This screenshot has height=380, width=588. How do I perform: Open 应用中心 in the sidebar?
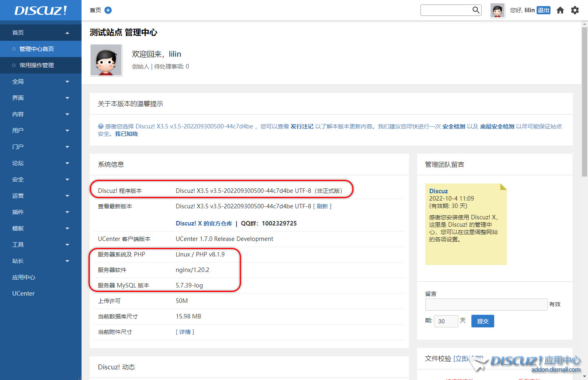(41, 277)
